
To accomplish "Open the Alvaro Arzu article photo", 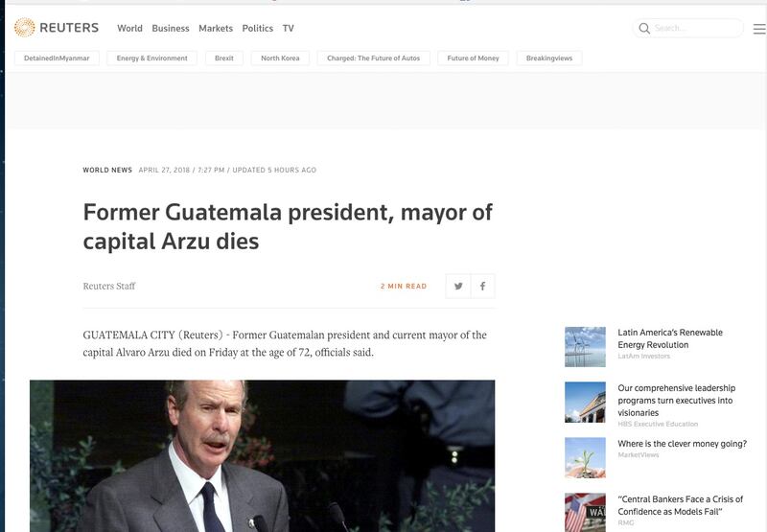I will [x=262, y=455].
